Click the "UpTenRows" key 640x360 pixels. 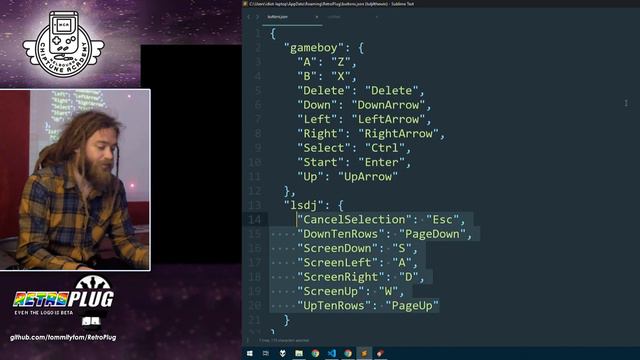tap(334, 305)
